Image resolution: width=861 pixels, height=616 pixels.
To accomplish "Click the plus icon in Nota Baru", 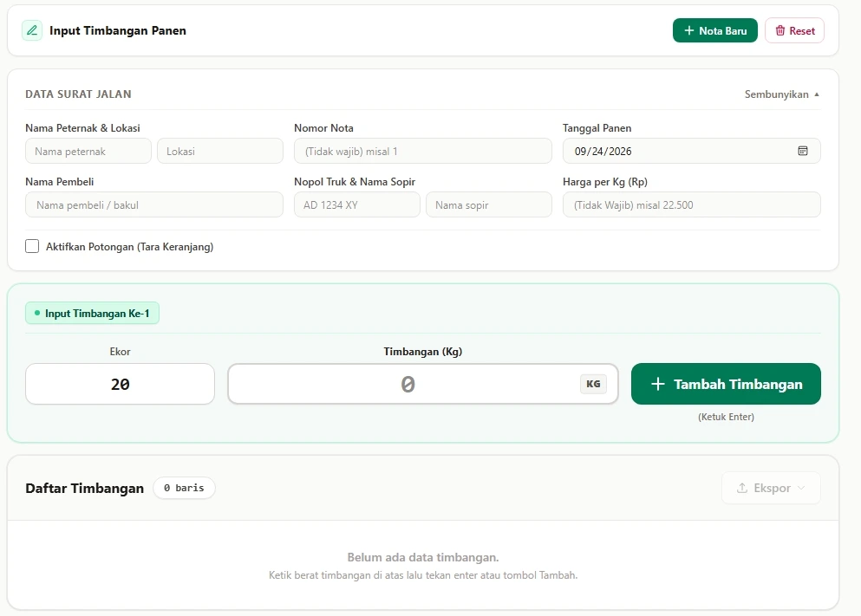I will [x=689, y=30].
